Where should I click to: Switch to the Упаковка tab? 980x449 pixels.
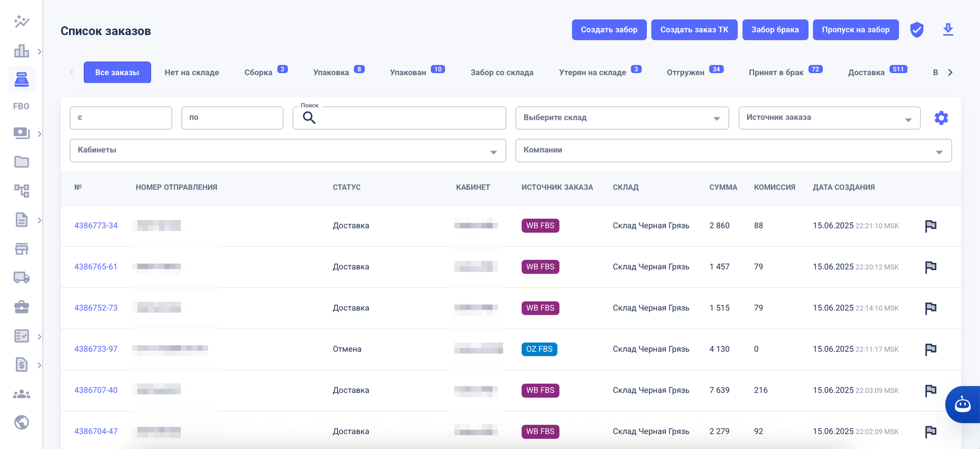point(331,73)
